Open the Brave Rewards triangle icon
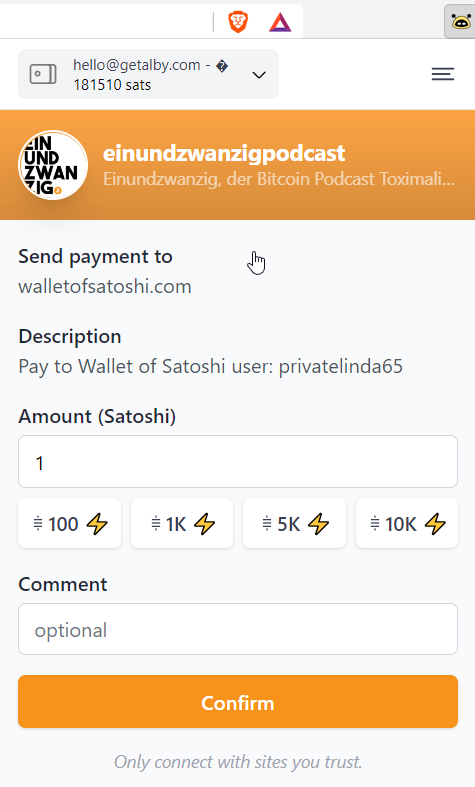This screenshot has width=475, height=787. tap(280, 23)
